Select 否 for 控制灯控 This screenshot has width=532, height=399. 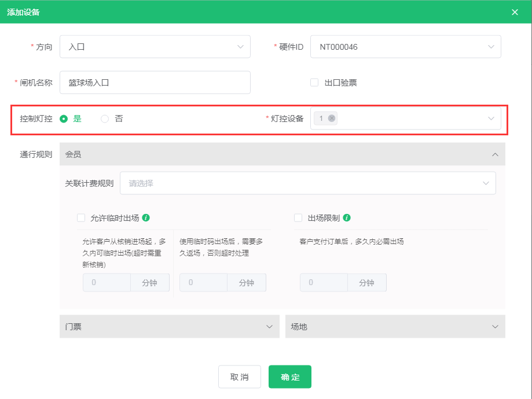[105, 119]
